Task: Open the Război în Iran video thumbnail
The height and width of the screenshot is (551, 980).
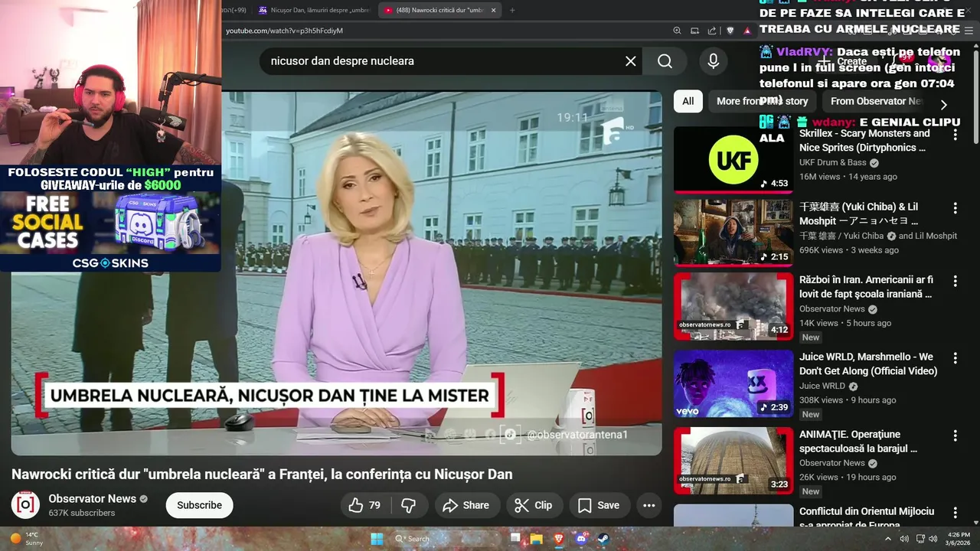Action: point(733,306)
